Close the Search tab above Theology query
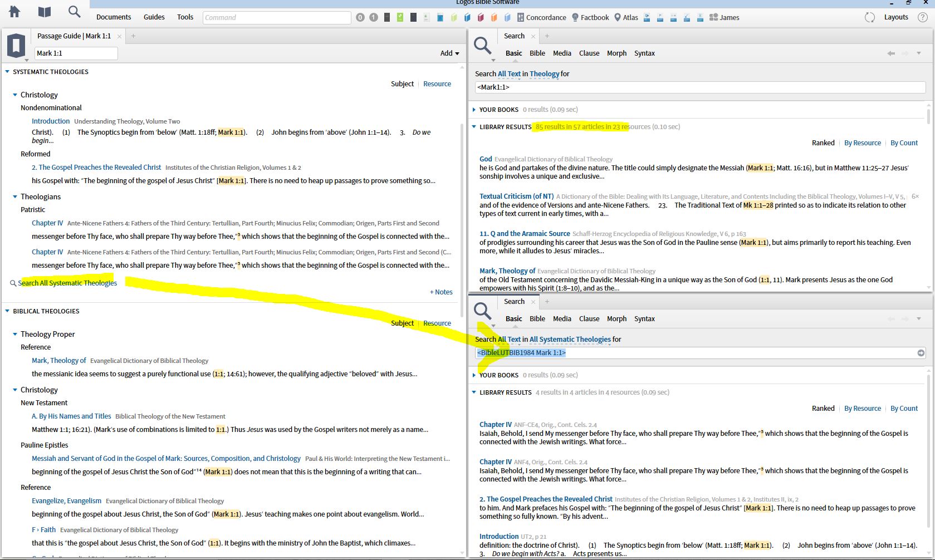 tap(533, 36)
